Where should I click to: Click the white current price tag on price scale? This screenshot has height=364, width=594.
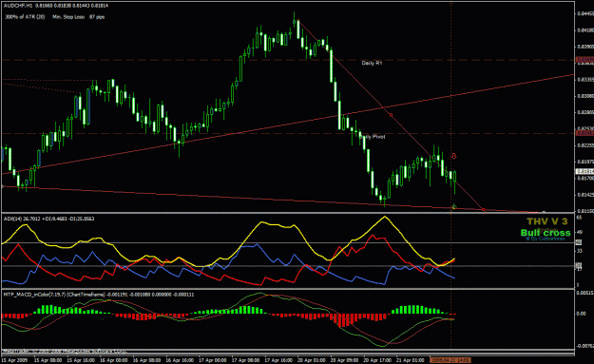tap(584, 172)
